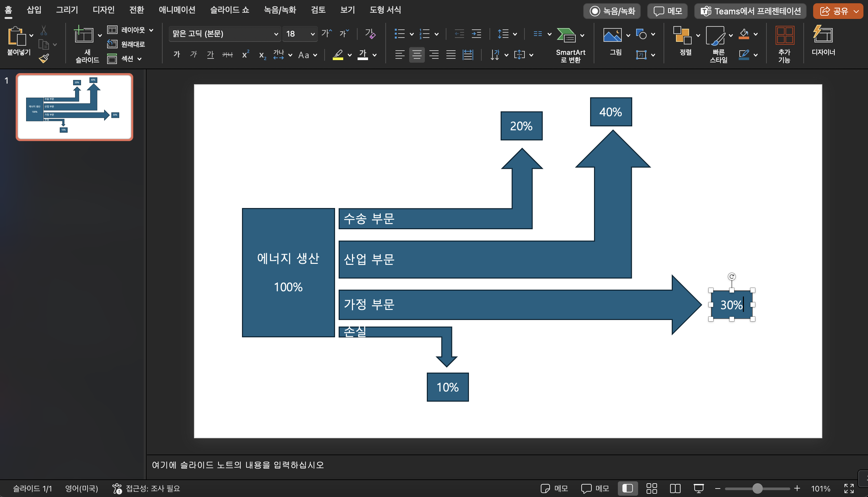Click the Shape Outline pen icon
This screenshot has height=497, width=868.
coord(744,55)
